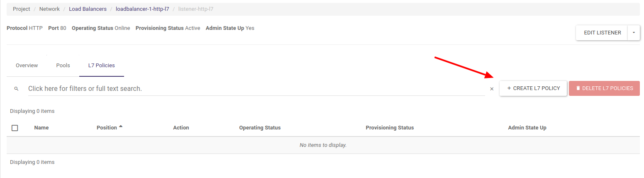This screenshot has width=644, height=178.
Task: Click the Create L7 Policy button
Action: 533,88
